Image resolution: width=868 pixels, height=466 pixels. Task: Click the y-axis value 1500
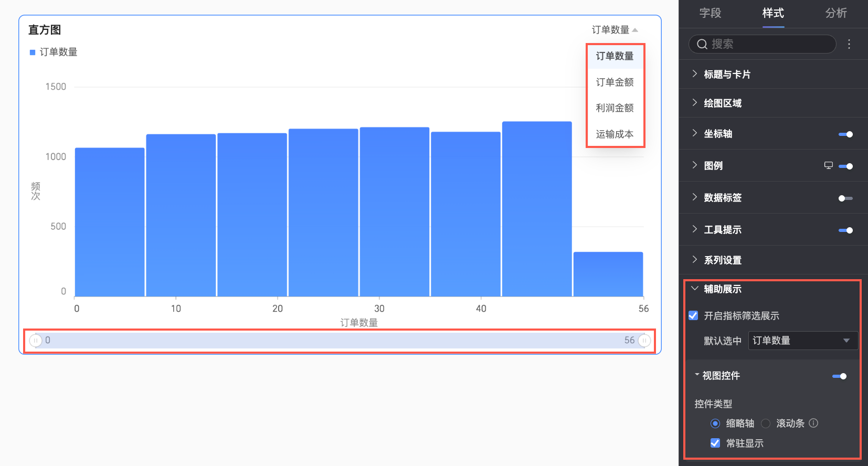click(56, 87)
